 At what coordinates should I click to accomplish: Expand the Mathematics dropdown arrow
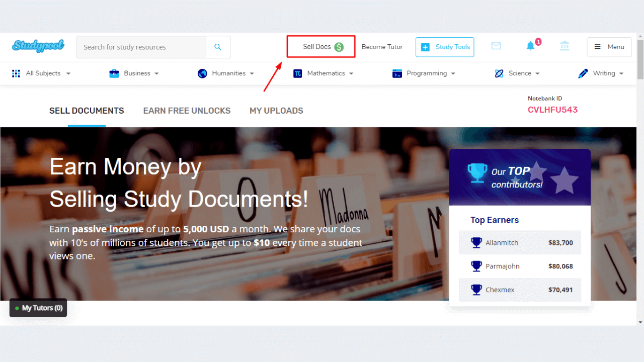[x=351, y=74]
